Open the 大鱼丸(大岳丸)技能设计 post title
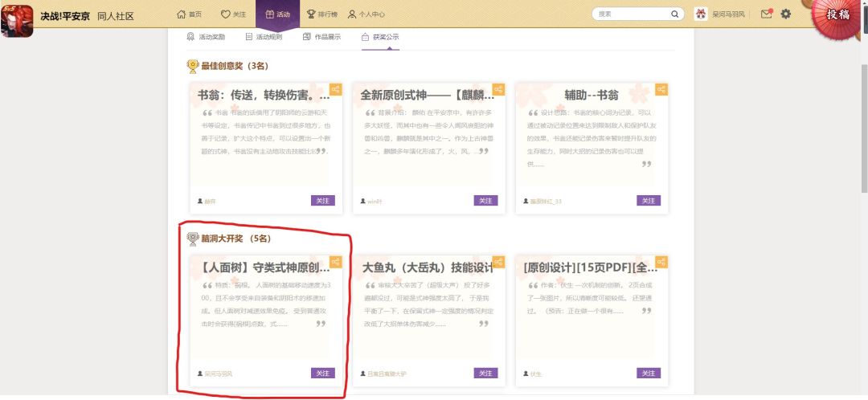868x400 pixels. (427, 268)
